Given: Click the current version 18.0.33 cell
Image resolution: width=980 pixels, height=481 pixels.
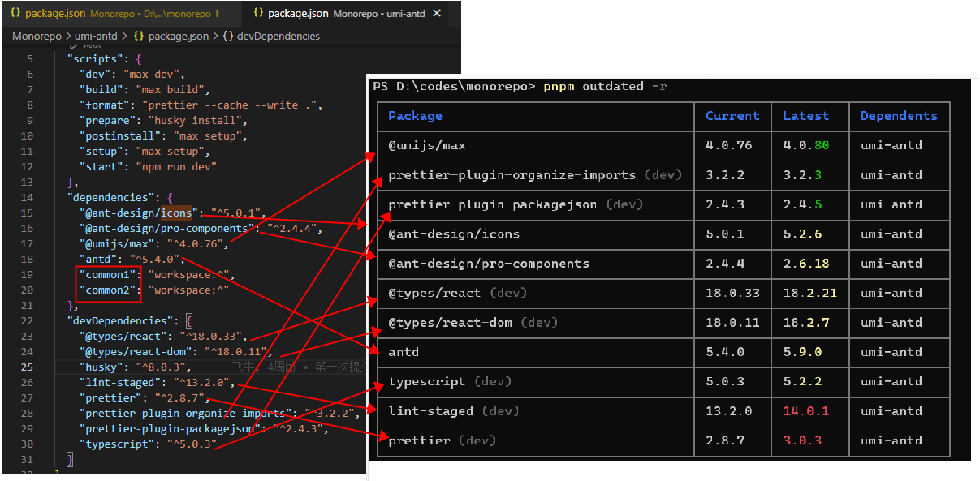Looking at the screenshot, I should click(x=732, y=293).
